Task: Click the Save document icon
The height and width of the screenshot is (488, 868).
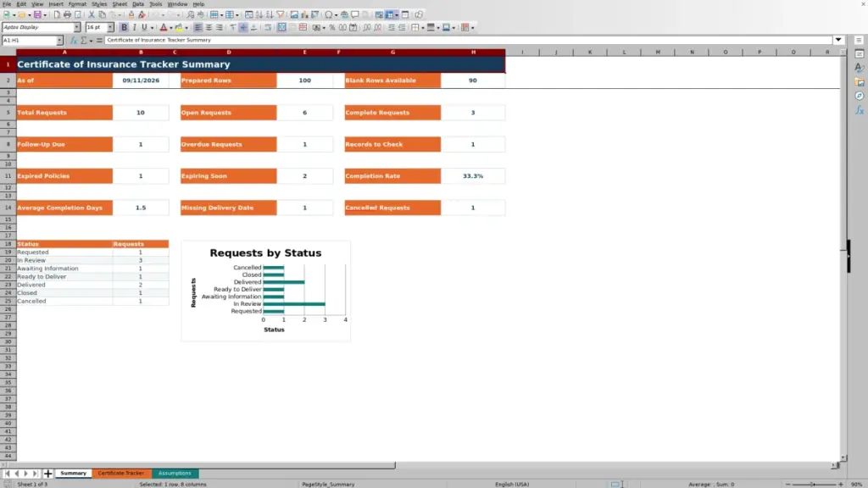Action: click(37, 14)
